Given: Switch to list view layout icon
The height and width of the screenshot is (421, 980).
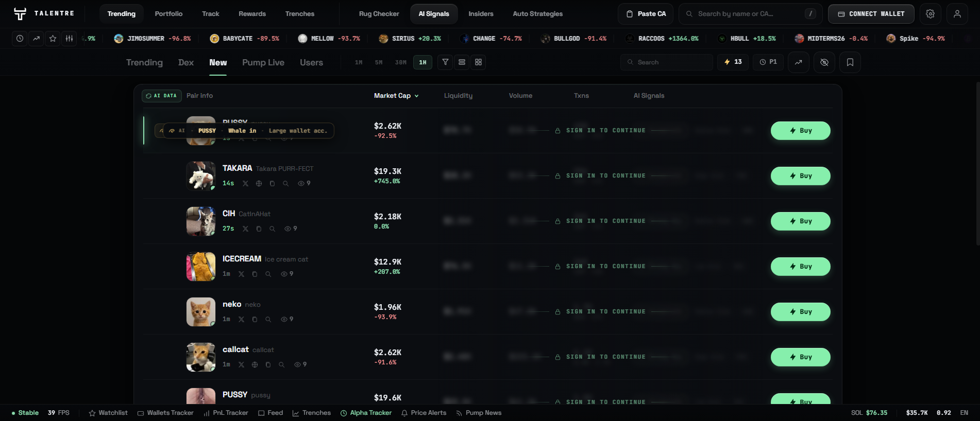Looking at the screenshot, I should pyautogui.click(x=462, y=62).
